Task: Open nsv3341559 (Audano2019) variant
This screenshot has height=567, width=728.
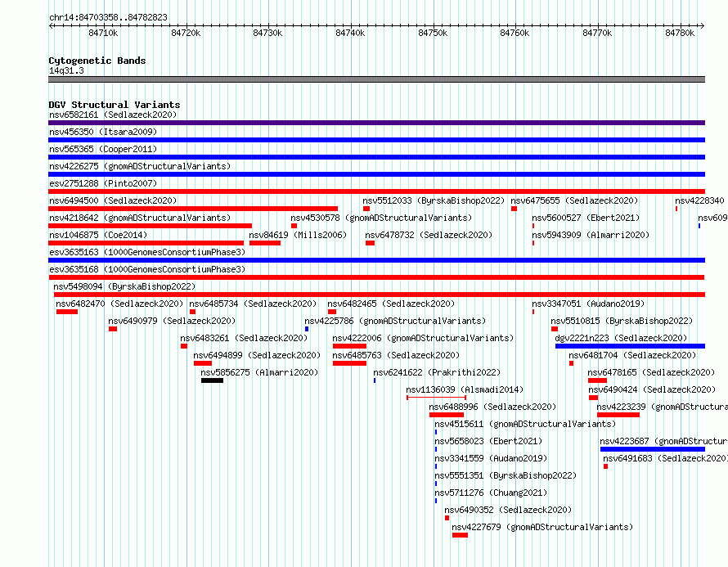Action: point(491,458)
